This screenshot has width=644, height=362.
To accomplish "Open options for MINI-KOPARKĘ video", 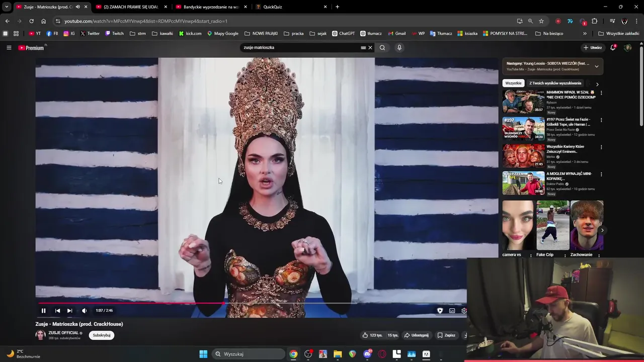I will [x=601, y=174].
